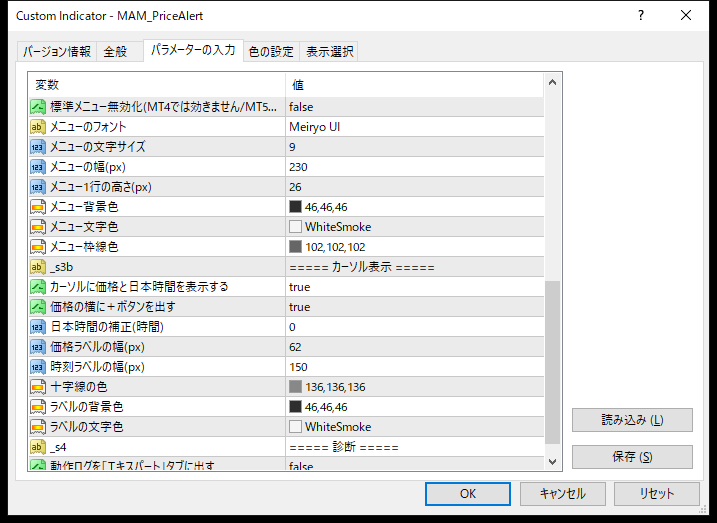Click the true value for 価格の横に＋ボタンを出す
This screenshot has height=523, width=717.
click(x=300, y=307)
